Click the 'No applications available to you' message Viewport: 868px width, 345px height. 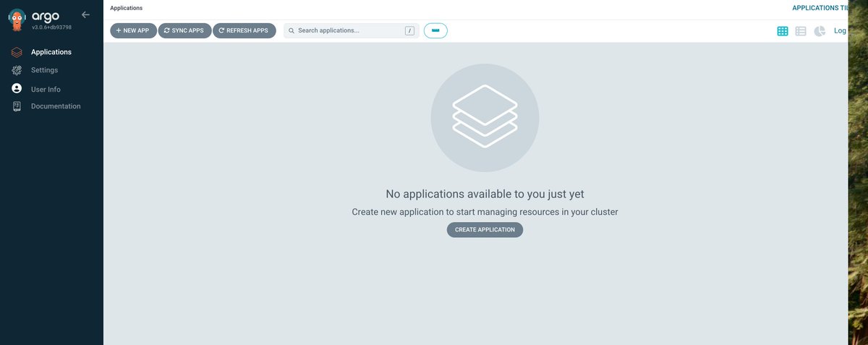pos(485,194)
